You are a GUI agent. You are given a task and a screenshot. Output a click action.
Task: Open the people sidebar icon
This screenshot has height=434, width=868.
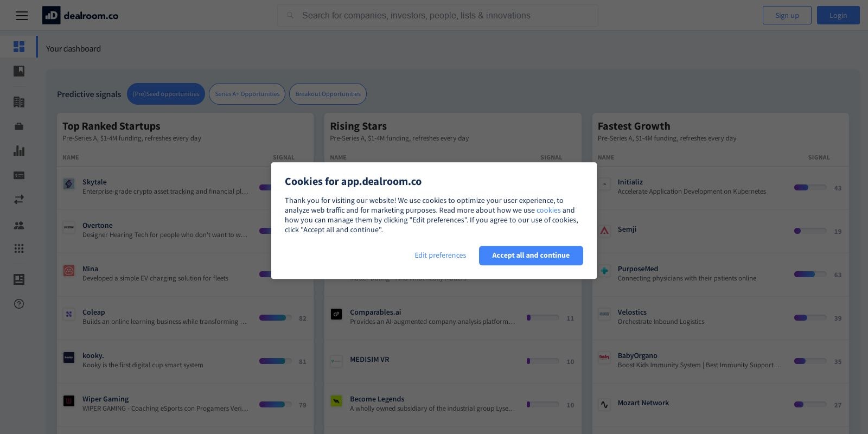(19, 225)
